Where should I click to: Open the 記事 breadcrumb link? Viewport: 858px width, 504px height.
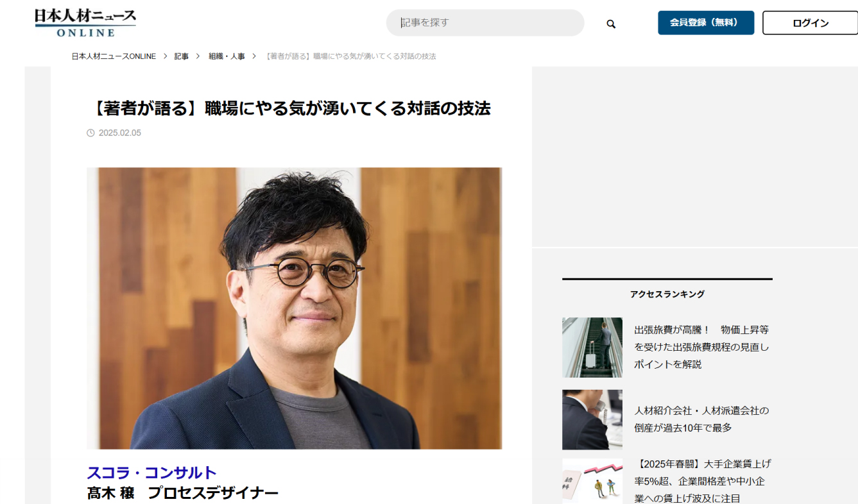(x=182, y=56)
